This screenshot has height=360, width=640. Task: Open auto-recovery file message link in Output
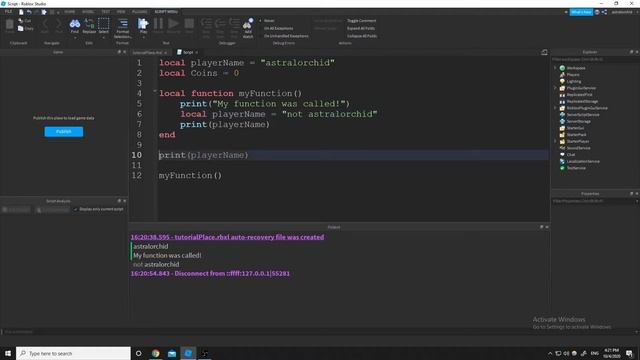[x=227, y=237]
